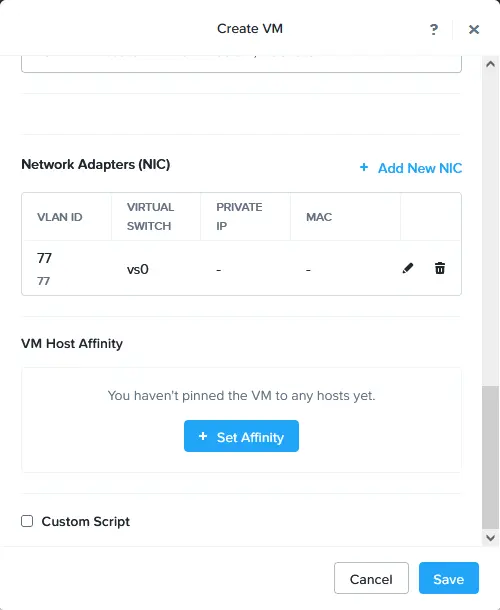Screen dimensions: 500x610
Task: Click the plus icon inside Set Affinity
Action: click(x=203, y=436)
